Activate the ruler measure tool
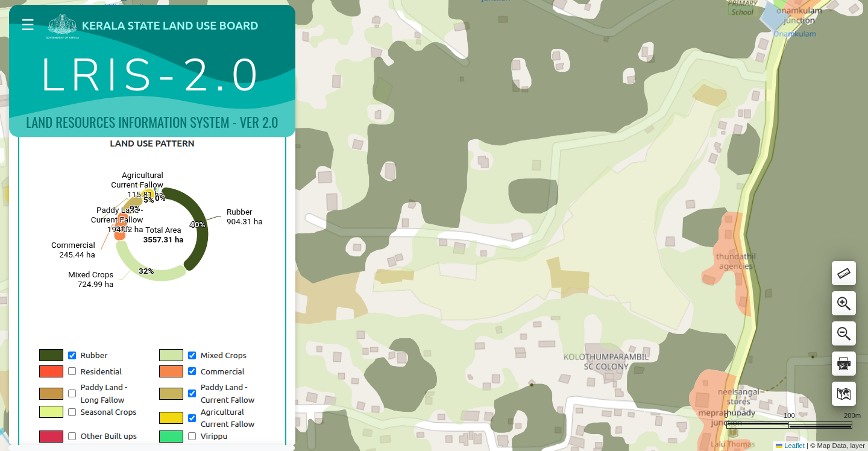 click(x=843, y=273)
